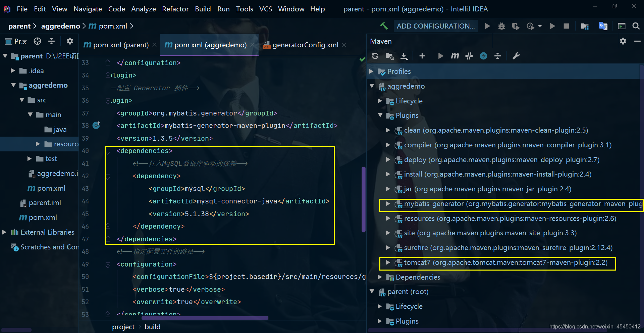Click the gutter icon on line 38
Image resolution: width=644 pixels, height=333 pixels.
tap(96, 125)
